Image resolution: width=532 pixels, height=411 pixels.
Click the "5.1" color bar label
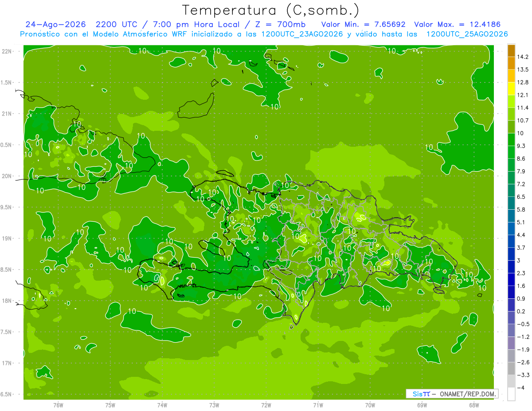pyautogui.click(x=521, y=222)
